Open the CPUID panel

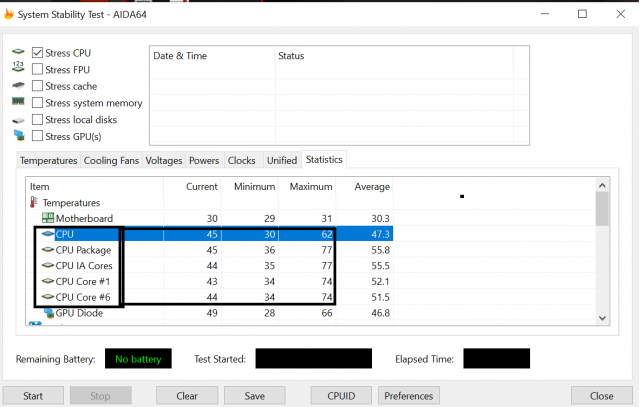[x=341, y=396]
